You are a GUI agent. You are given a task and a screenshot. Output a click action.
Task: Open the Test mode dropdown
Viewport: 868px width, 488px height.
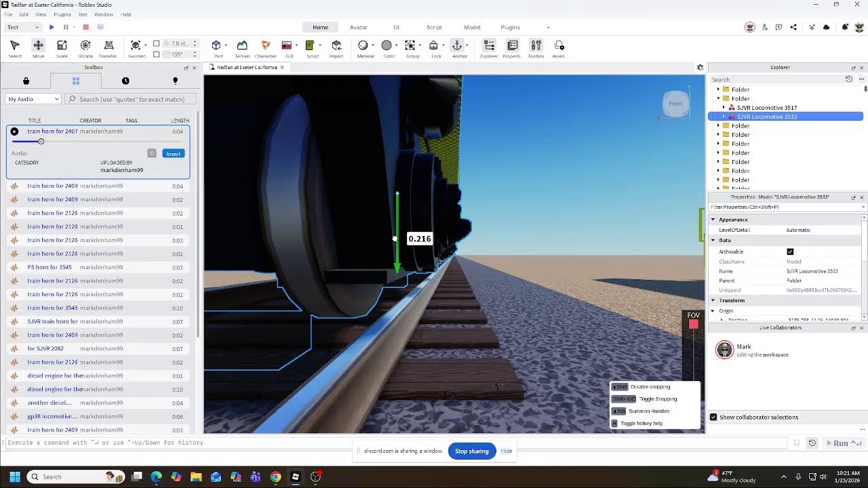[22, 27]
